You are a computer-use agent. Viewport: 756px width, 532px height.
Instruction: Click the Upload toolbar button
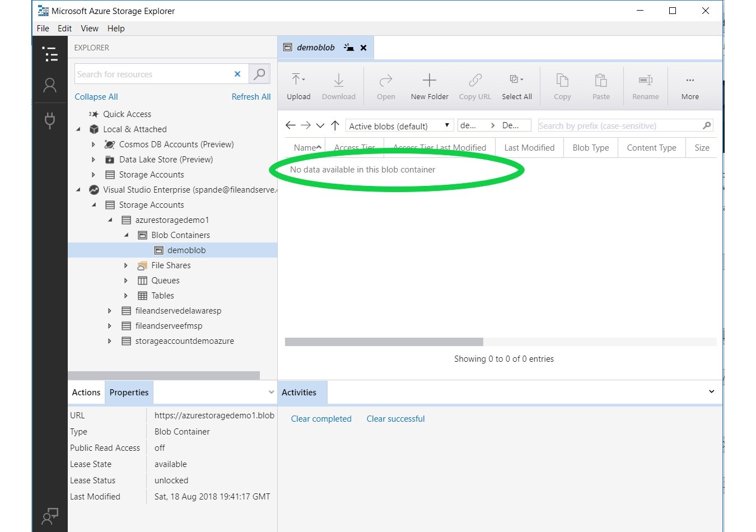[298, 87]
